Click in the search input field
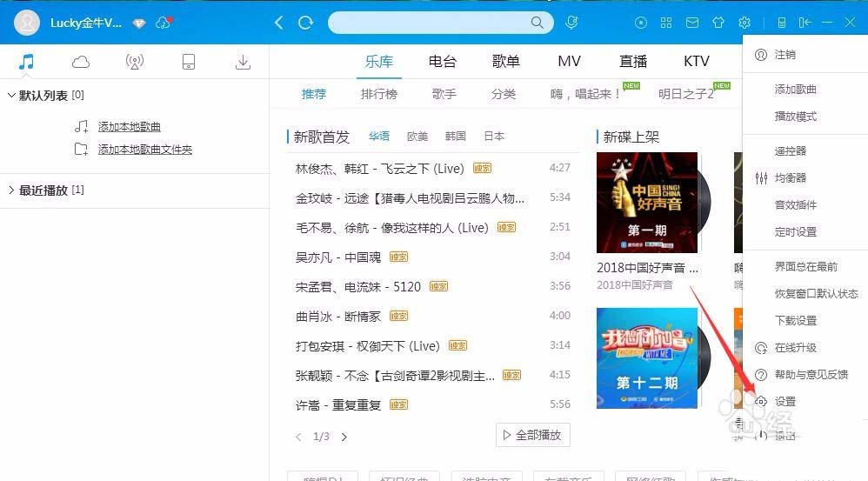The height and width of the screenshot is (481, 868). pyautogui.click(x=431, y=23)
